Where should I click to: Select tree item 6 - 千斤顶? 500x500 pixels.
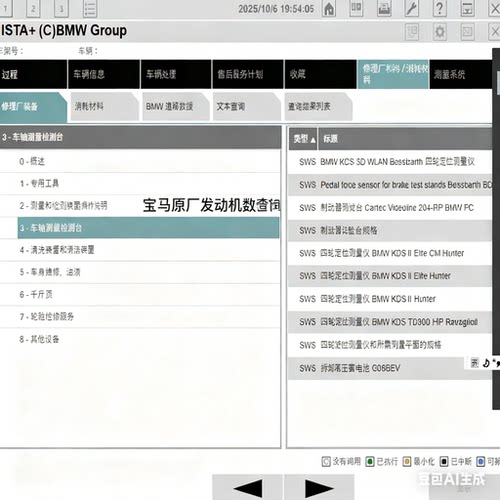coord(140,295)
